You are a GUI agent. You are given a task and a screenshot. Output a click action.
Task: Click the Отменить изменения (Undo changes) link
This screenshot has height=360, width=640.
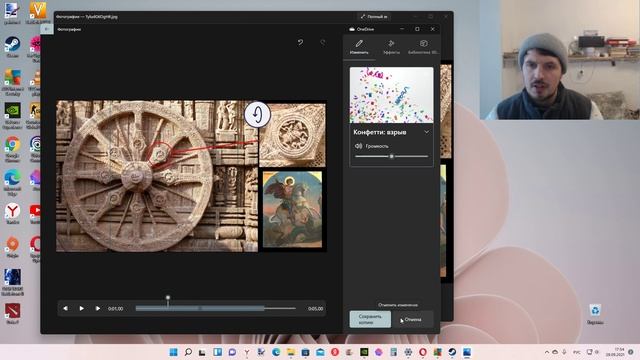click(x=398, y=305)
